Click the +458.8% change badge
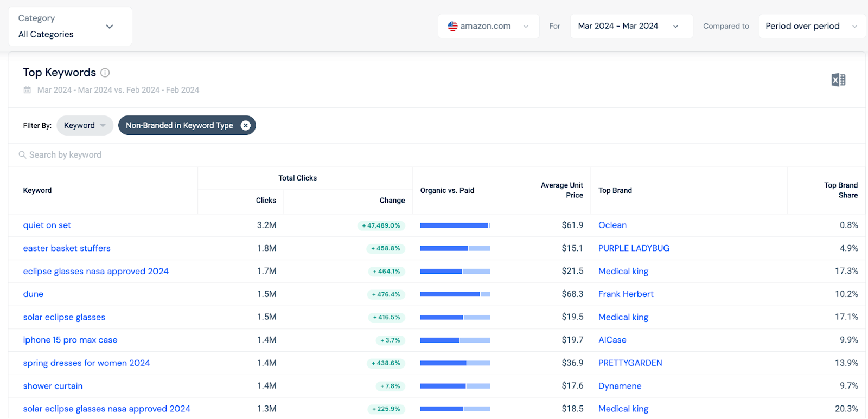The height and width of the screenshot is (419, 868). pos(386,248)
